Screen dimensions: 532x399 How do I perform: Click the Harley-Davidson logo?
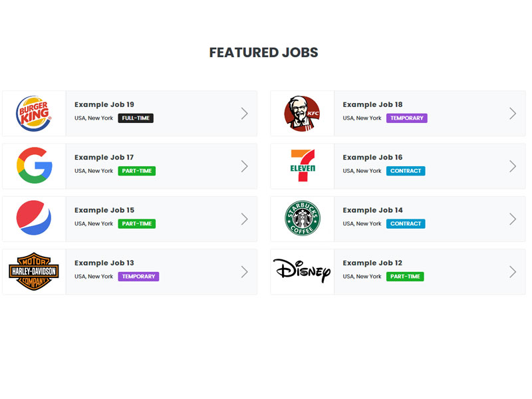[x=33, y=271]
